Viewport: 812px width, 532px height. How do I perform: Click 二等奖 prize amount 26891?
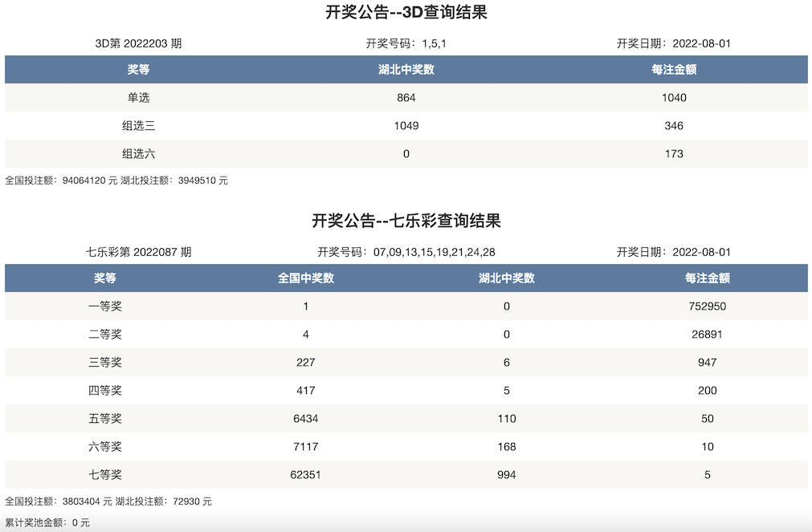pos(708,335)
